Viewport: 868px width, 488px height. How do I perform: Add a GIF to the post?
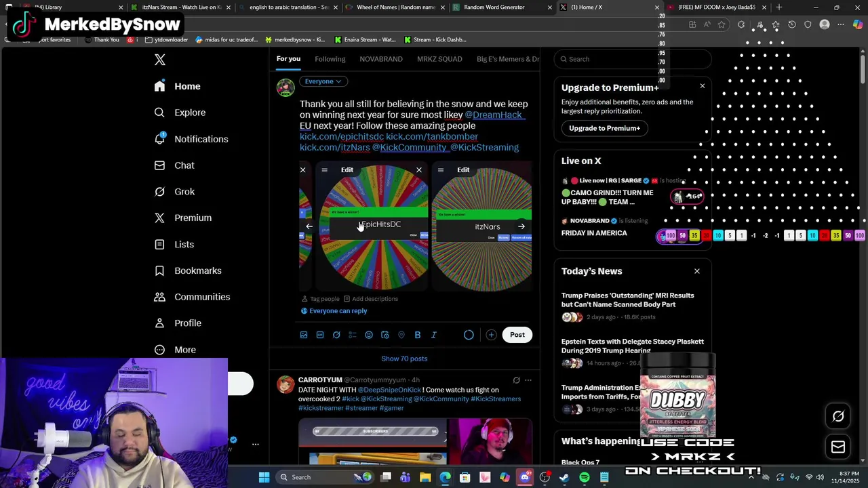pyautogui.click(x=320, y=335)
